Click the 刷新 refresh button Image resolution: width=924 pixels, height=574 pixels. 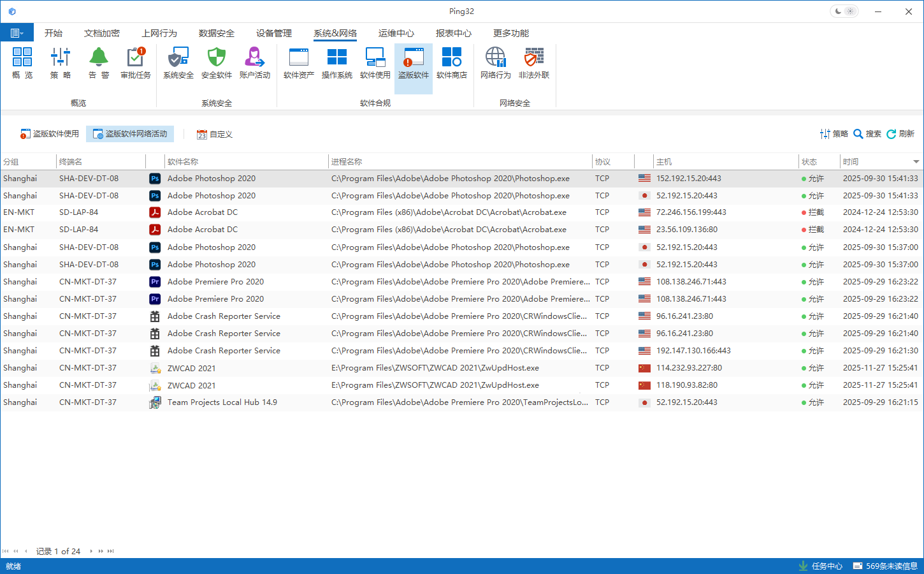(900, 134)
